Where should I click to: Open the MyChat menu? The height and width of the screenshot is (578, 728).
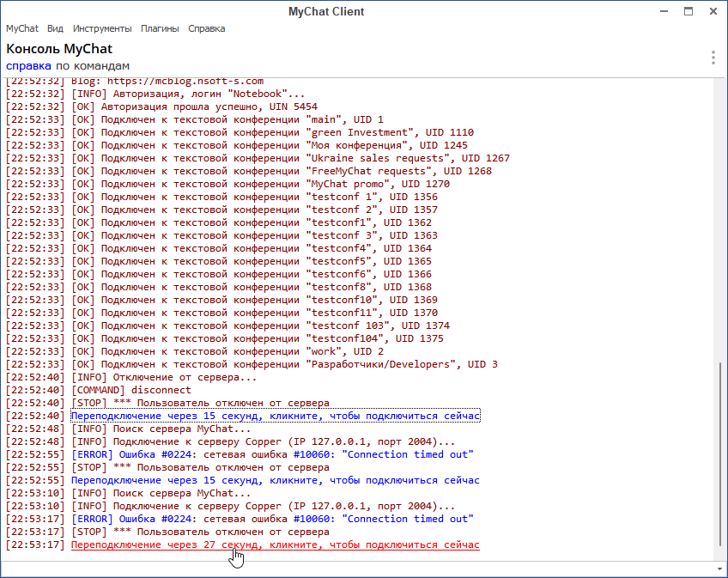tap(21, 29)
